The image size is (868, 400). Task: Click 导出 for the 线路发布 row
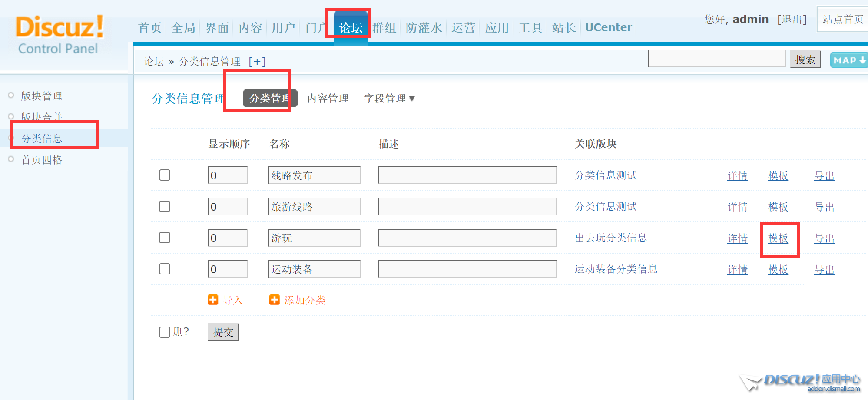tap(825, 176)
